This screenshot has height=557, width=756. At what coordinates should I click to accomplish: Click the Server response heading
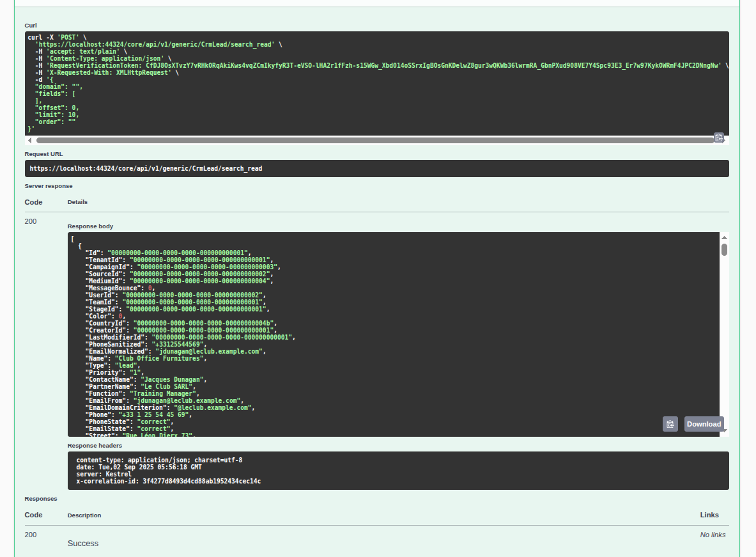pos(49,186)
